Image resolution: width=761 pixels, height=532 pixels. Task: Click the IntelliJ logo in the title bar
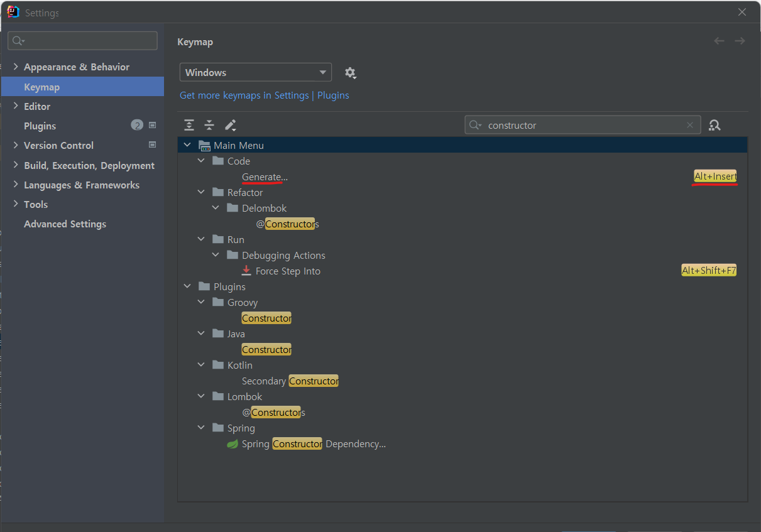pyautogui.click(x=13, y=11)
